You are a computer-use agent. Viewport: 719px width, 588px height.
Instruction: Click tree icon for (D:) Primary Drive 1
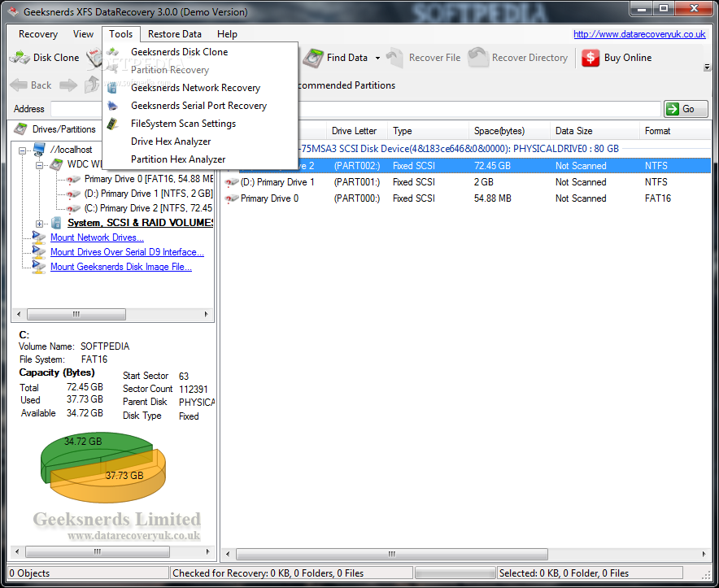click(x=73, y=194)
